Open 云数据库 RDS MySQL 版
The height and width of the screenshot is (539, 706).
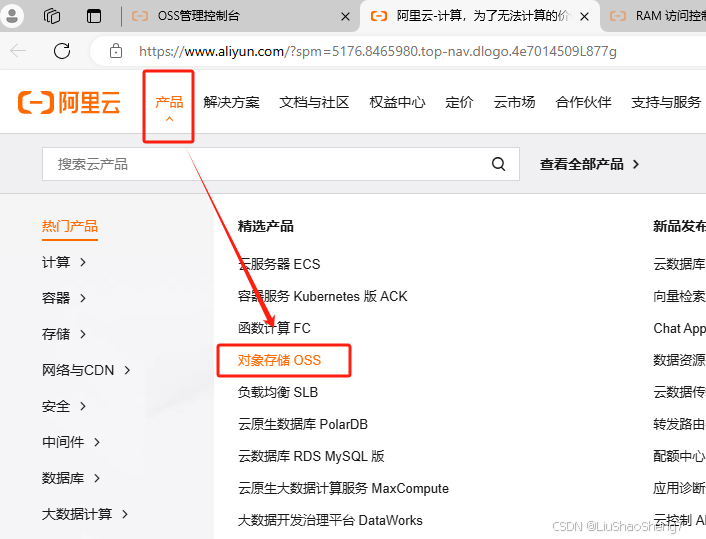coord(311,456)
